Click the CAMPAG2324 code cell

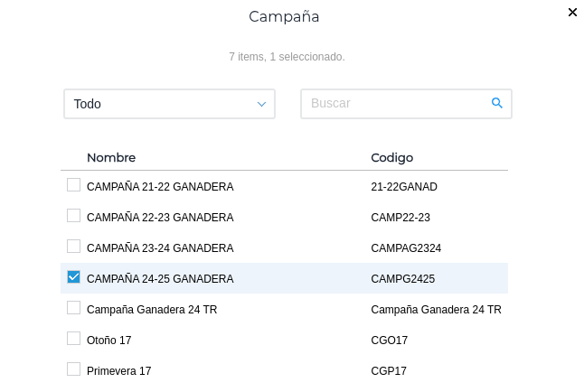click(406, 247)
